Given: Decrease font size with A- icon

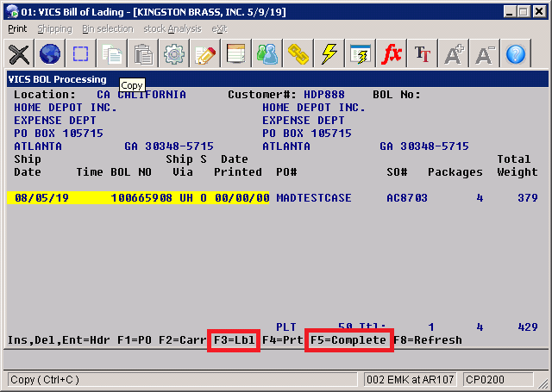Looking at the screenshot, I should pos(485,54).
